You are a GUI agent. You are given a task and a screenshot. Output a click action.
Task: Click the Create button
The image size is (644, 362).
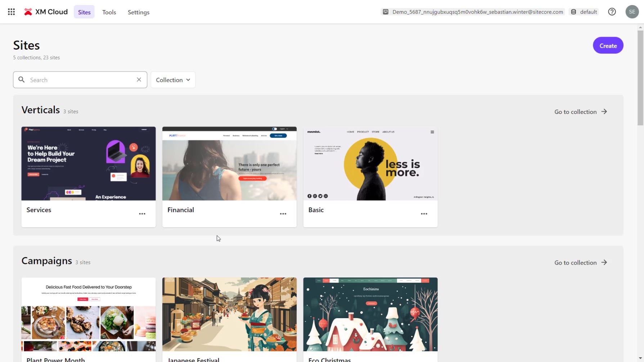point(608,46)
